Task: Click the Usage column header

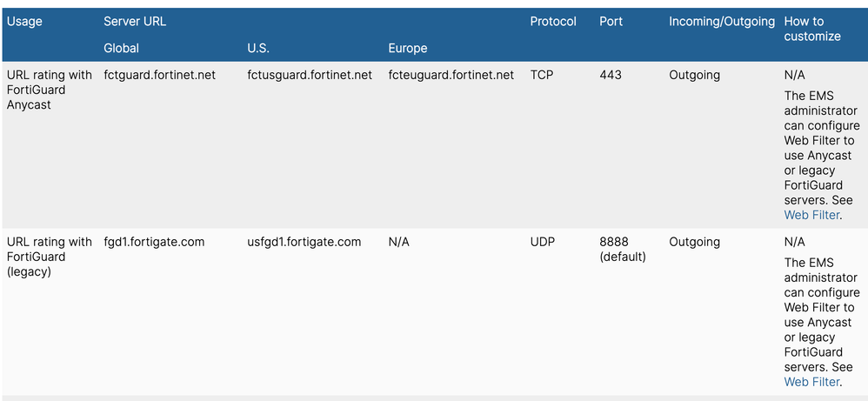Action: coord(24,22)
